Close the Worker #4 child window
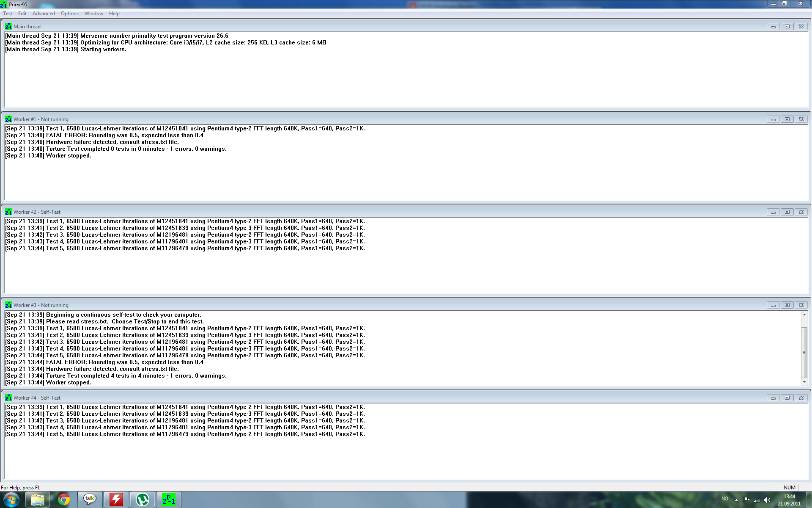812x508 pixels. [801, 398]
